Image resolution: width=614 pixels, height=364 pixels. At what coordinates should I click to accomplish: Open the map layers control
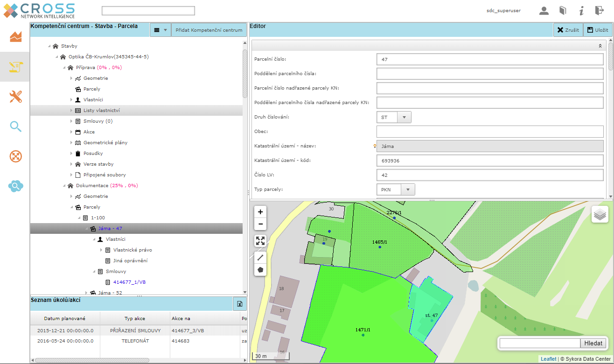(600, 215)
